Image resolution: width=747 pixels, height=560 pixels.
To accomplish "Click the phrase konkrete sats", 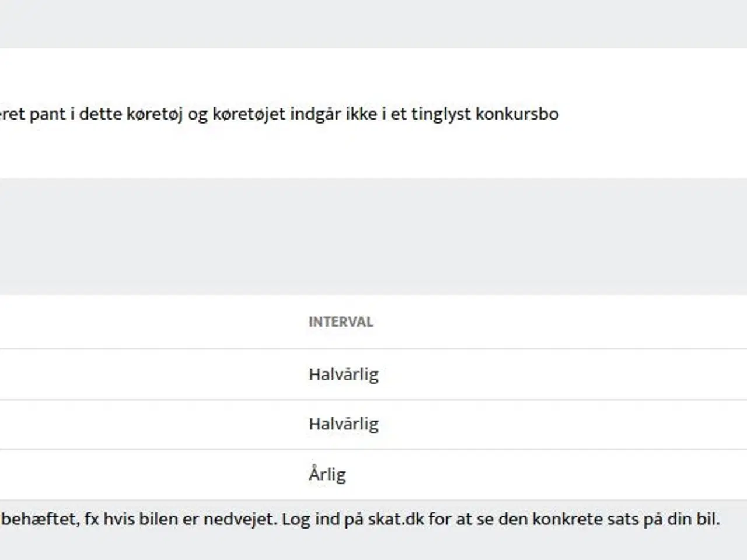I will tap(595, 519).
